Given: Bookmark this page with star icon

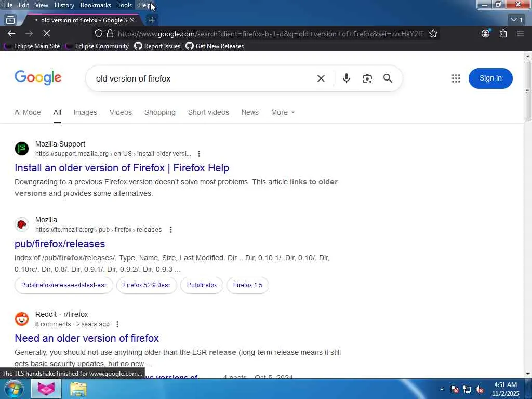Looking at the screenshot, I should click(x=433, y=33).
